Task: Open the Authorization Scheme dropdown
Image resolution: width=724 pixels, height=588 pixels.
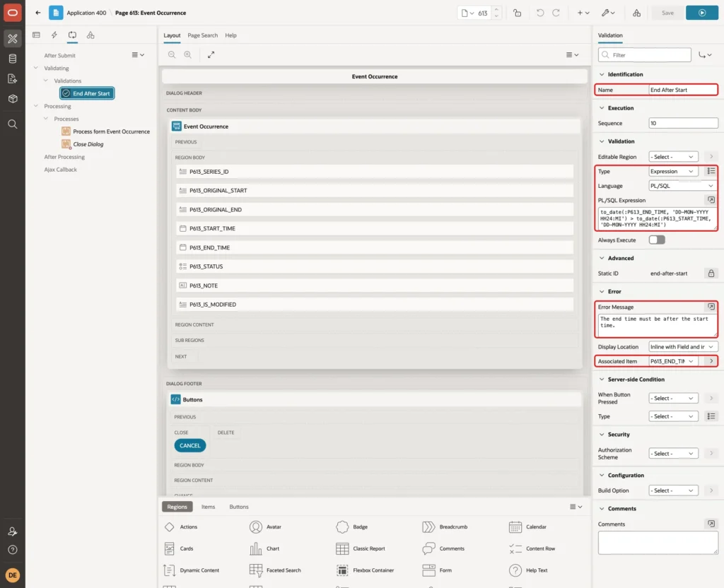Action: point(673,454)
